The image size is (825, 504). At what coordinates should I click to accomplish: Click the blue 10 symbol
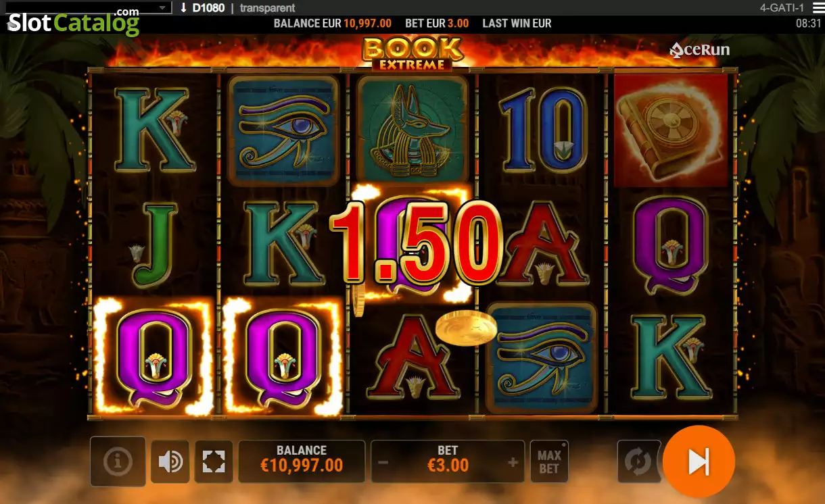pyautogui.click(x=543, y=130)
